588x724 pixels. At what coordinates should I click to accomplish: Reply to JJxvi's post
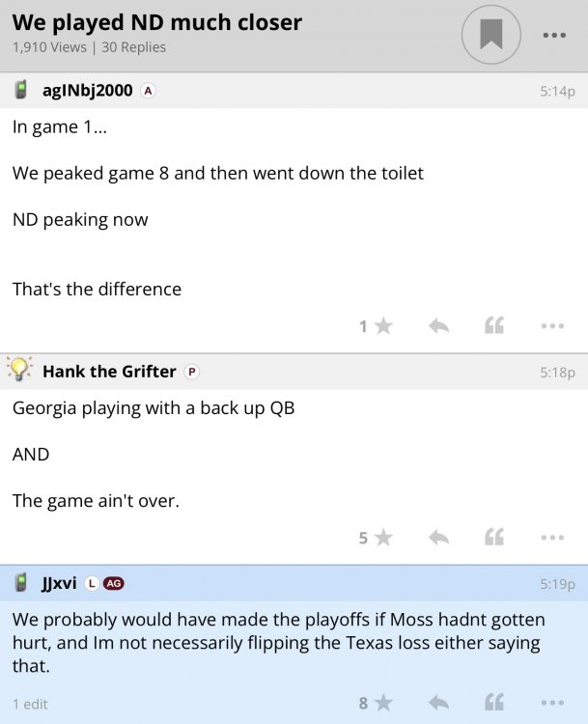(439, 703)
